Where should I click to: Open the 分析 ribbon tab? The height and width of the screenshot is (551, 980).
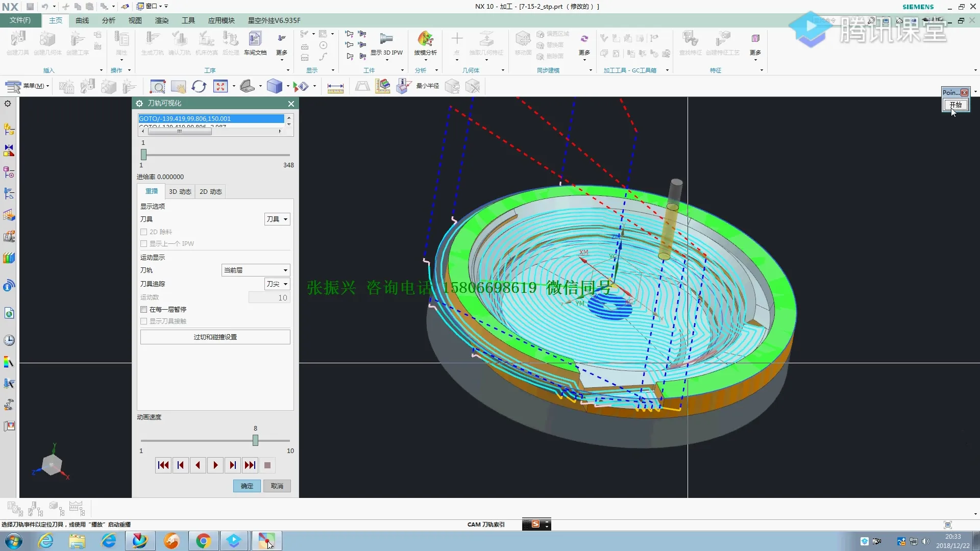coord(108,20)
